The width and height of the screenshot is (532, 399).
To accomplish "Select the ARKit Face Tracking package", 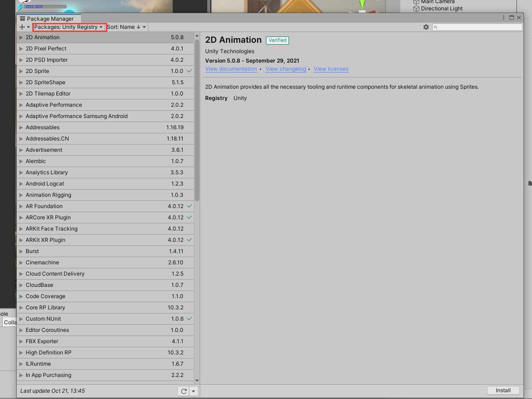I will (105, 228).
